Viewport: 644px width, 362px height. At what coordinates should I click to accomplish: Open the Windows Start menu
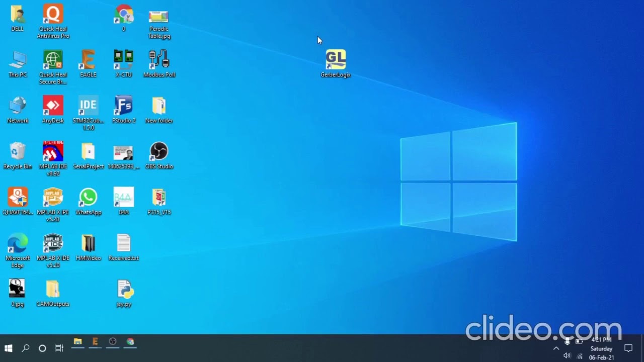click(9, 348)
